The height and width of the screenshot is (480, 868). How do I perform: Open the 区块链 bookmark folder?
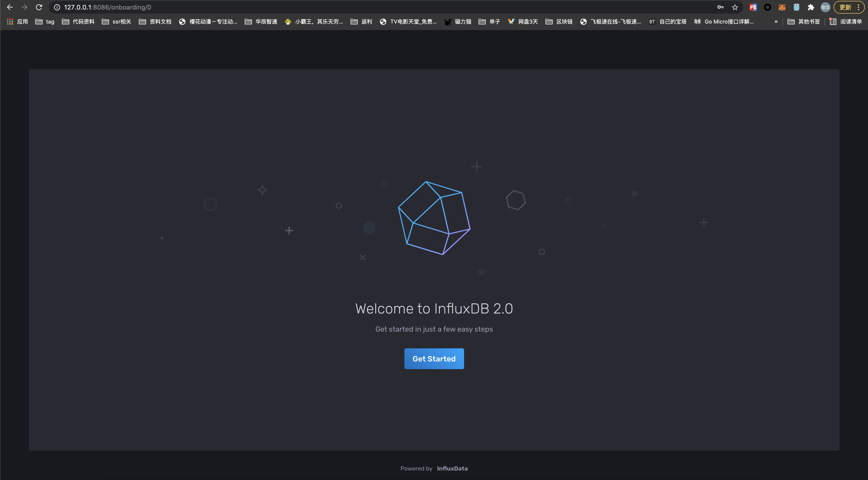[559, 21]
